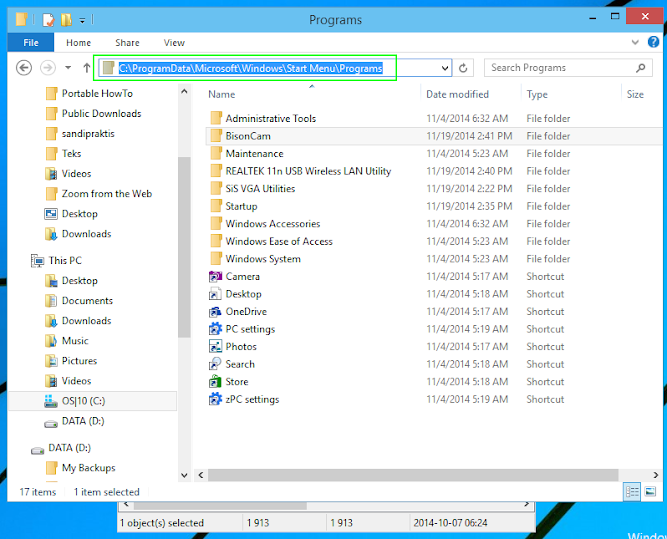The height and width of the screenshot is (539, 667).
Task: Open Help via the question mark icon
Action: pyautogui.click(x=653, y=42)
